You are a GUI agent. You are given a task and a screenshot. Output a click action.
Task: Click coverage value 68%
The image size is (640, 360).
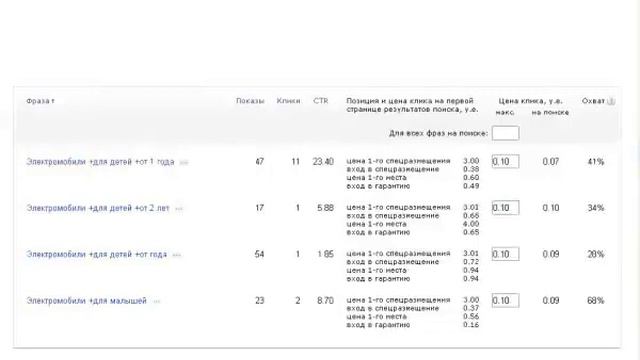click(596, 300)
